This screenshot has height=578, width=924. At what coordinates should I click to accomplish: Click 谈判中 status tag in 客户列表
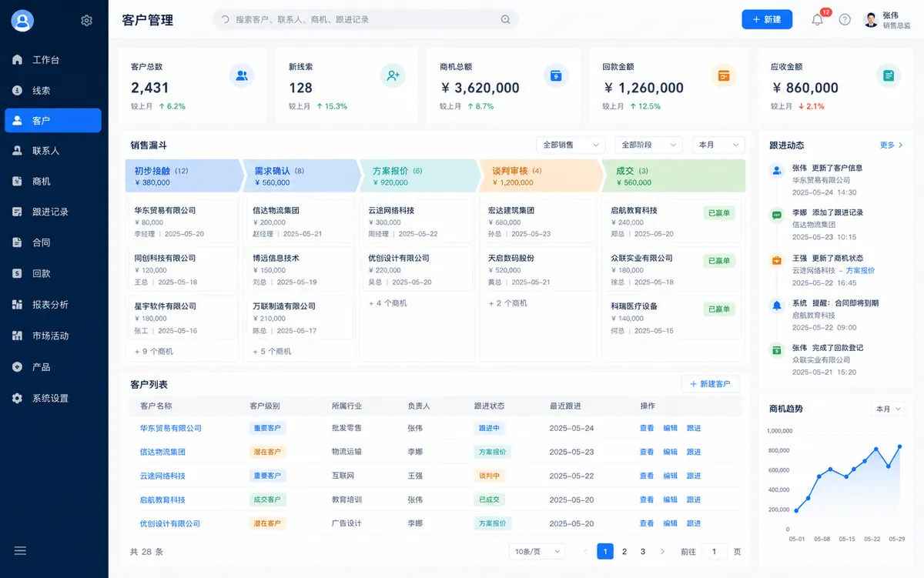point(489,476)
